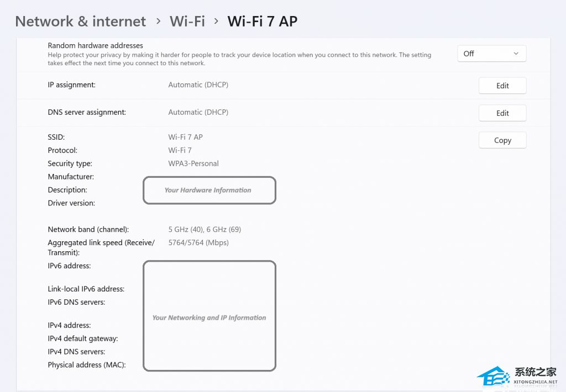Screen dimensions: 566x392
Task: Select the SSID value Wi-Fi 7 AP
Action: pyautogui.click(x=186, y=137)
